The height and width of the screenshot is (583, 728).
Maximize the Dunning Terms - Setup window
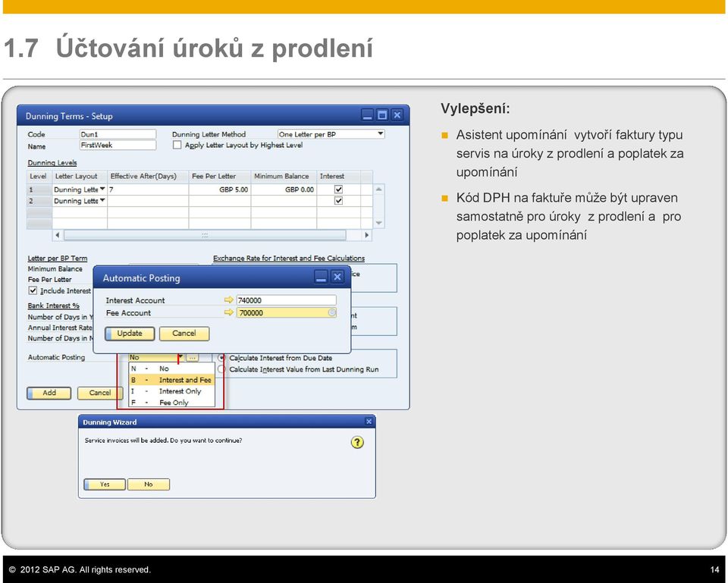(x=382, y=114)
